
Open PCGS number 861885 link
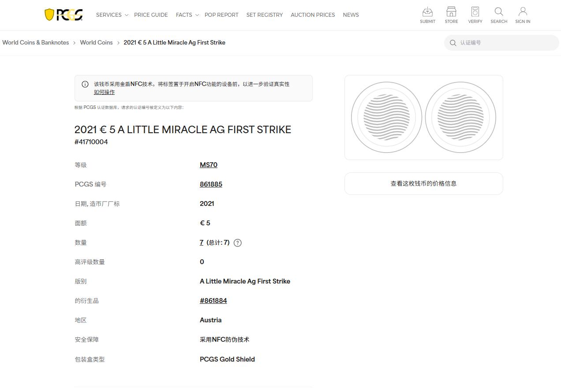click(x=211, y=184)
